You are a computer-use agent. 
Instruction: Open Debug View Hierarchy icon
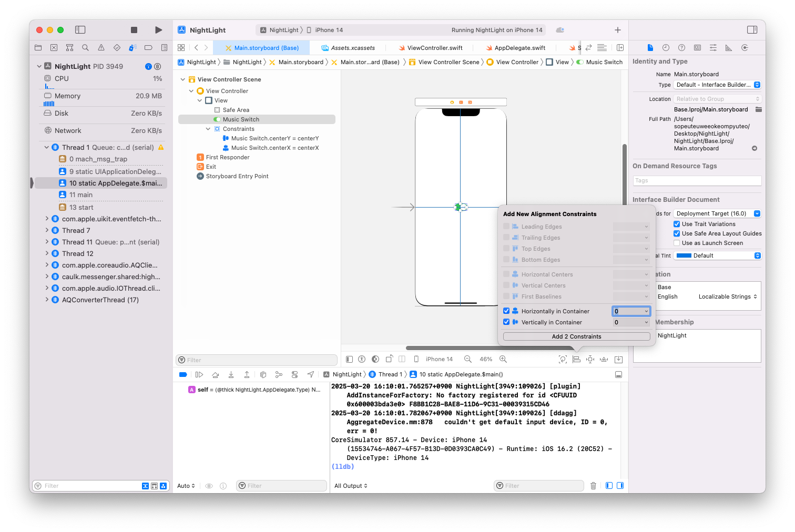(263, 374)
